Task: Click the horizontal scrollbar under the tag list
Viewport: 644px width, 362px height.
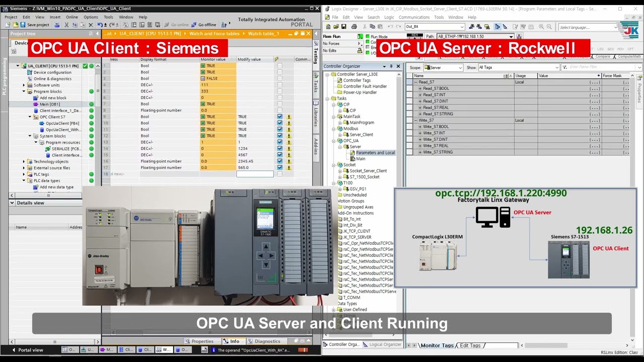Action: [x=576, y=345]
